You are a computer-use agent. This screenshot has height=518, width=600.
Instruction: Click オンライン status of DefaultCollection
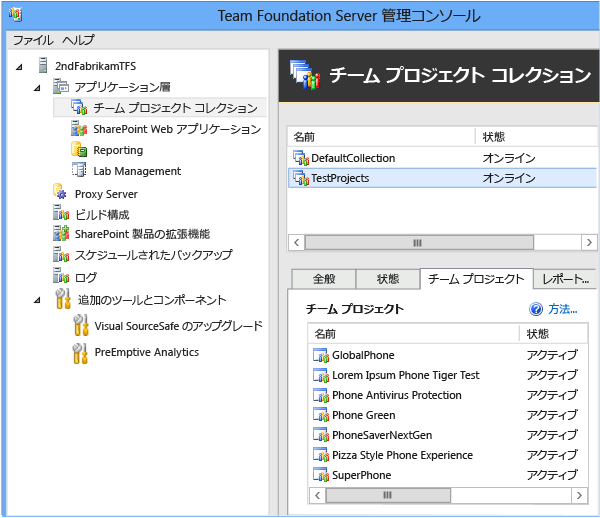click(x=509, y=158)
